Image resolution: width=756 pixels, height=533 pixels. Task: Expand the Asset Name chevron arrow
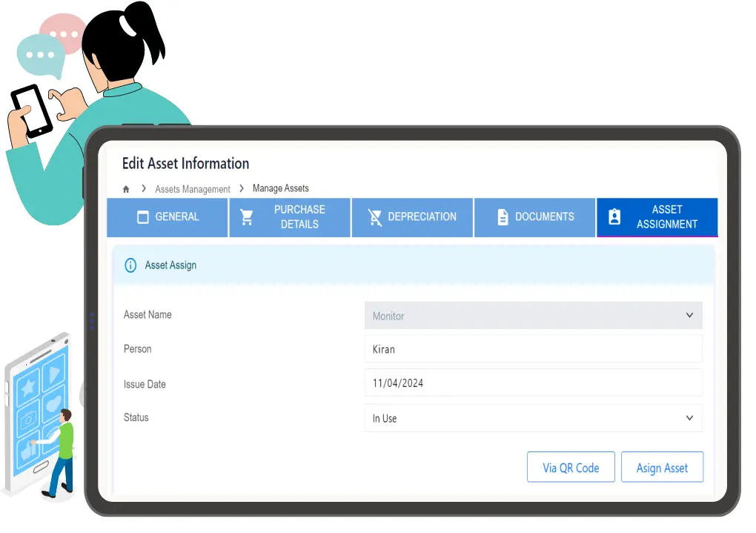pyautogui.click(x=689, y=315)
